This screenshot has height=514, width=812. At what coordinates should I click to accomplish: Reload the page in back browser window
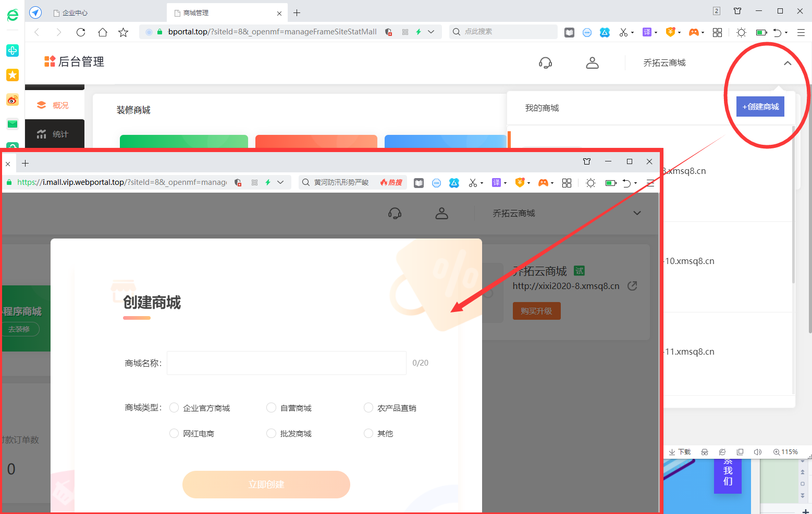[81, 32]
